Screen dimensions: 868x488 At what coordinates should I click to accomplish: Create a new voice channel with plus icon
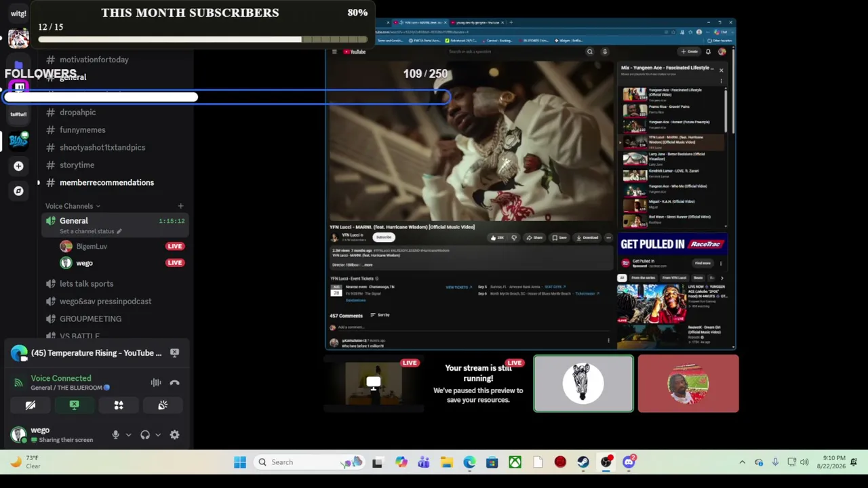tap(180, 206)
